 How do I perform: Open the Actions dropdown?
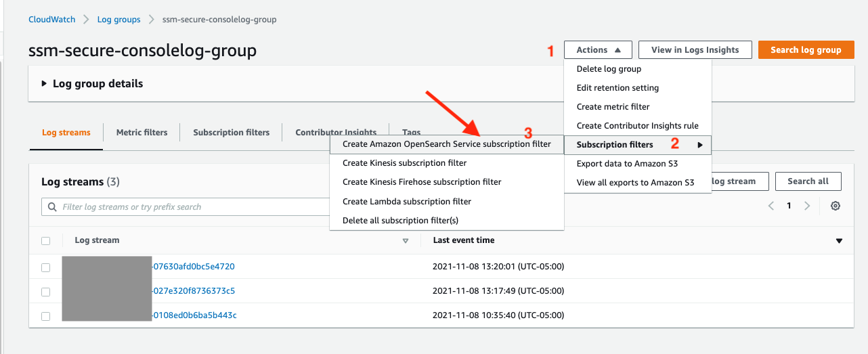pos(598,49)
